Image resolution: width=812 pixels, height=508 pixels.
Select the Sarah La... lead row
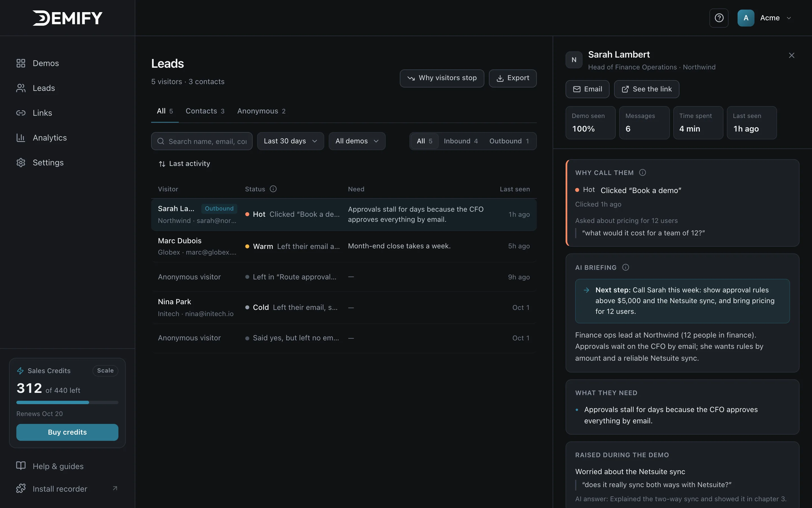tap(344, 214)
